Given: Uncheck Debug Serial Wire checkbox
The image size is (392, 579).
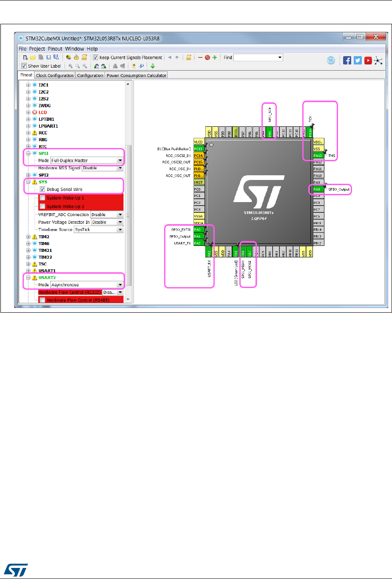Looking at the screenshot, I should 43,189.
